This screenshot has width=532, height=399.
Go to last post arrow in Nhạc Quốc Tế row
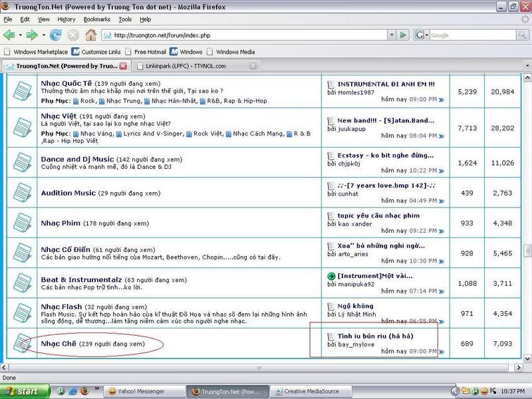click(x=442, y=100)
